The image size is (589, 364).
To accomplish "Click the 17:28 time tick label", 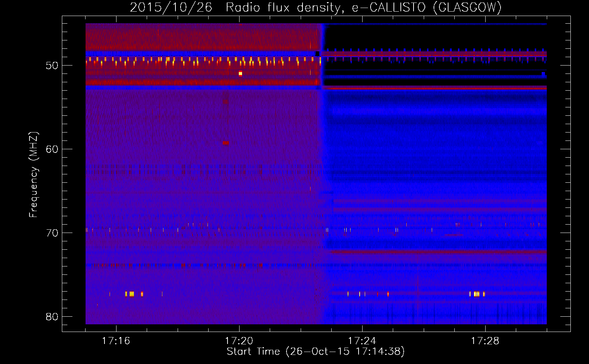I will 485,341.
